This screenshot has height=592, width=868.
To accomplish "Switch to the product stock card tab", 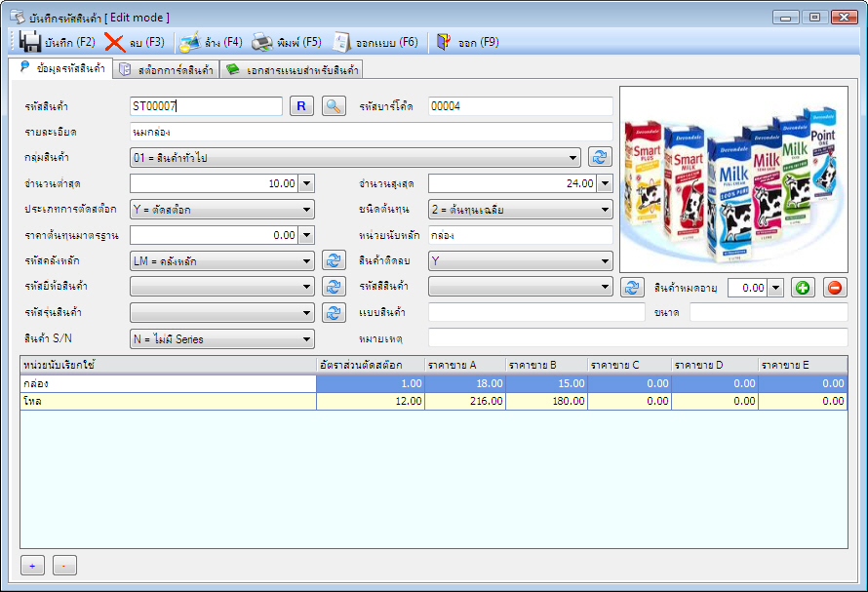I will pos(166,70).
